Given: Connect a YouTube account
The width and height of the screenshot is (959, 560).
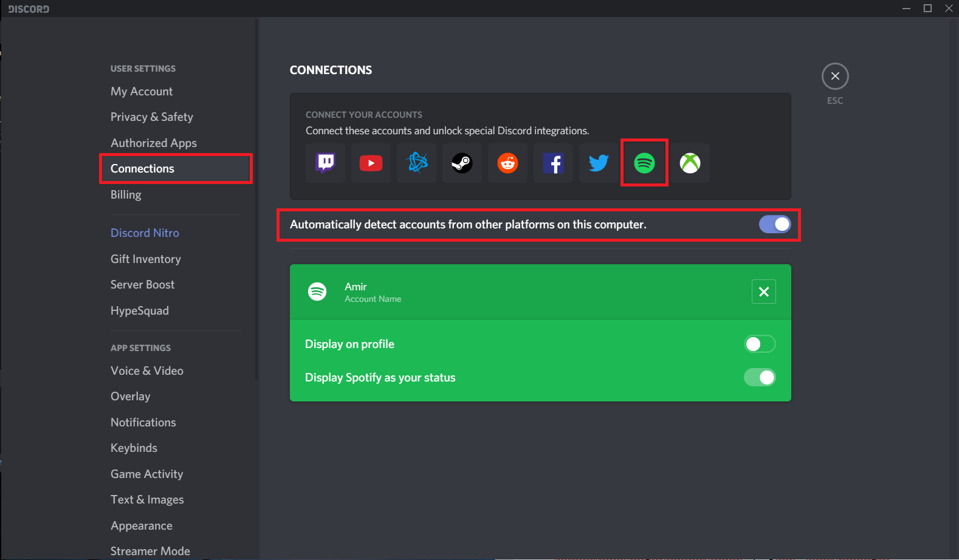Looking at the screenshot, I should [371, 163].
